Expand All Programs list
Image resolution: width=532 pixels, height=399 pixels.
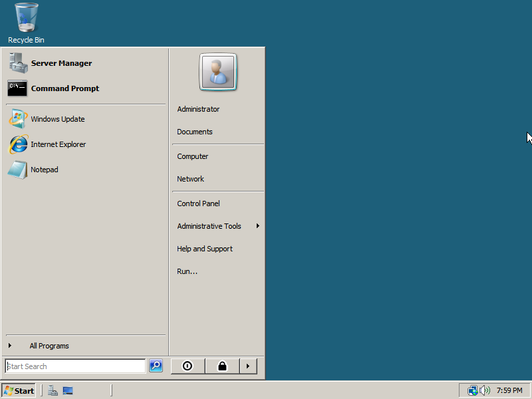click(x=49, y=346)
